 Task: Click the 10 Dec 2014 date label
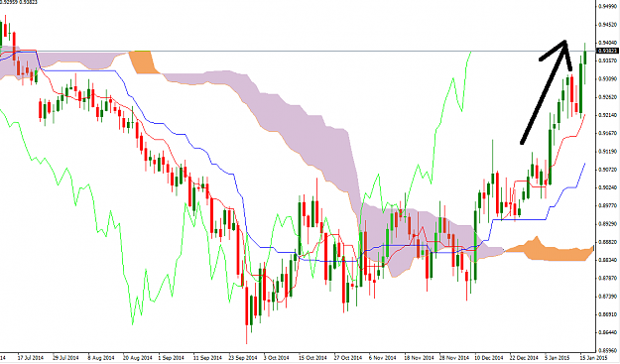click(489, 358)
